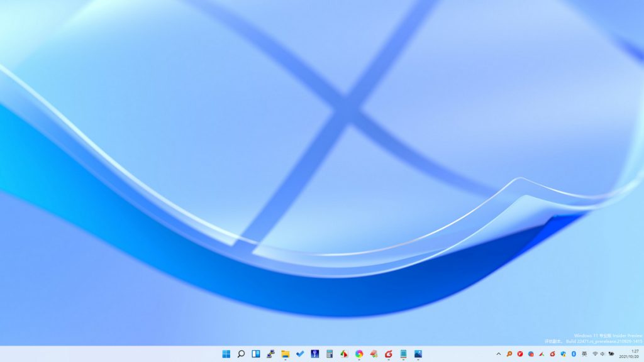644x362 pixels.
Task: Open the Windows Start menu
Action: coord(226,354)
